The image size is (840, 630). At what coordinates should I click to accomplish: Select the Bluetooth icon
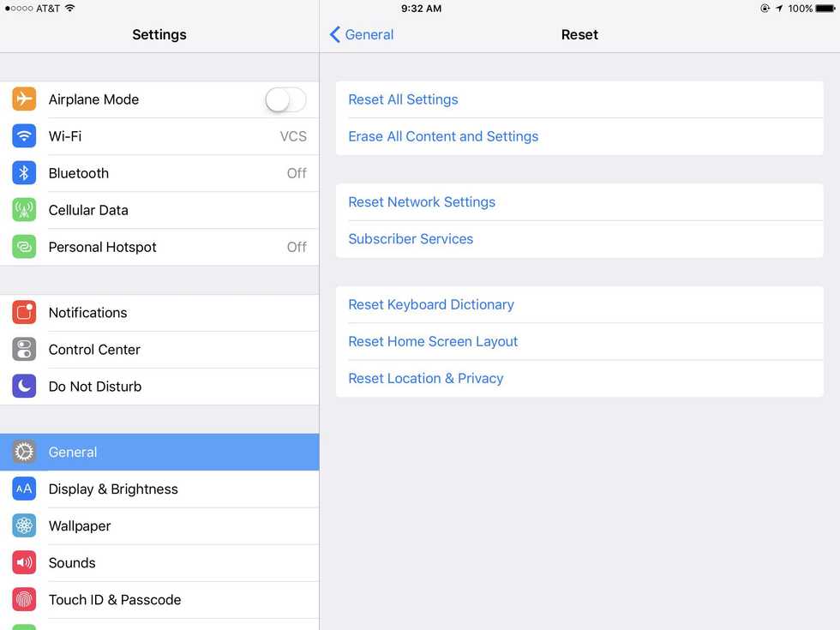24,173
